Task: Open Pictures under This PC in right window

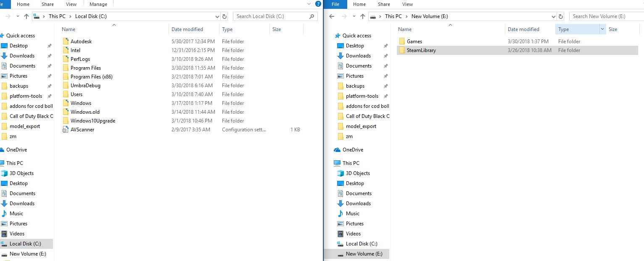Action: pos(355,224)
